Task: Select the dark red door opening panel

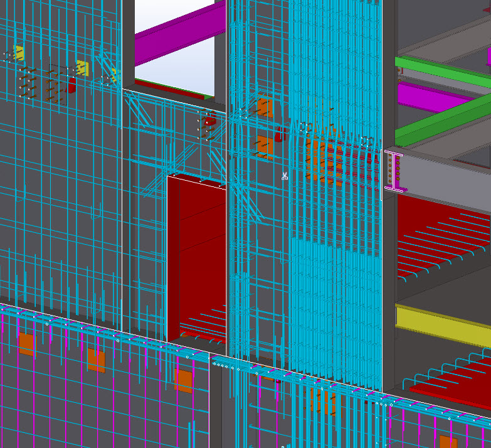Action: point(196,251)
